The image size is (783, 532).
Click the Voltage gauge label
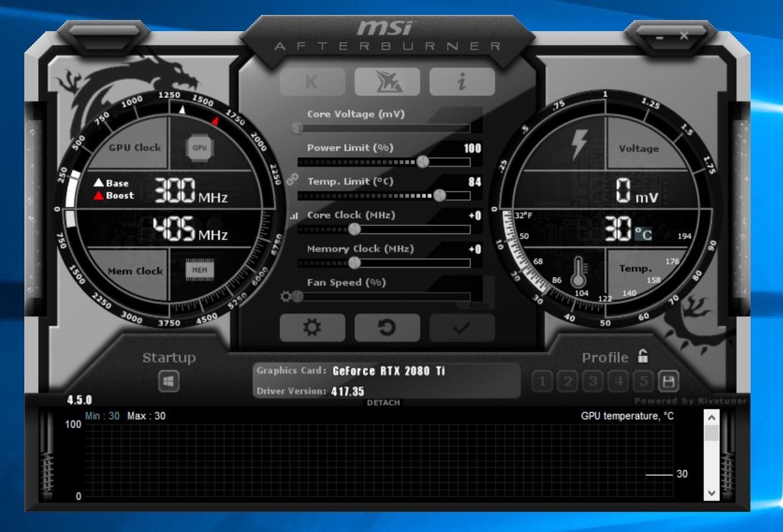pyautogui.click(x=638, y=148)
